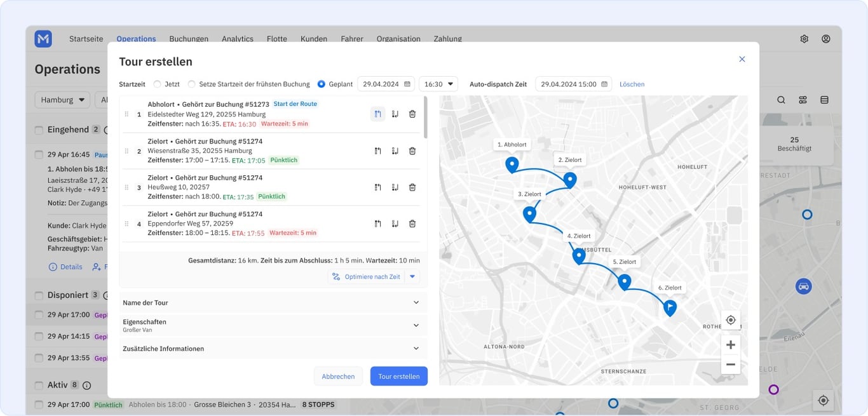This screenshot has height=416, width=868.
Task: Open settings gear in top bar
Action: click(804, 39)
